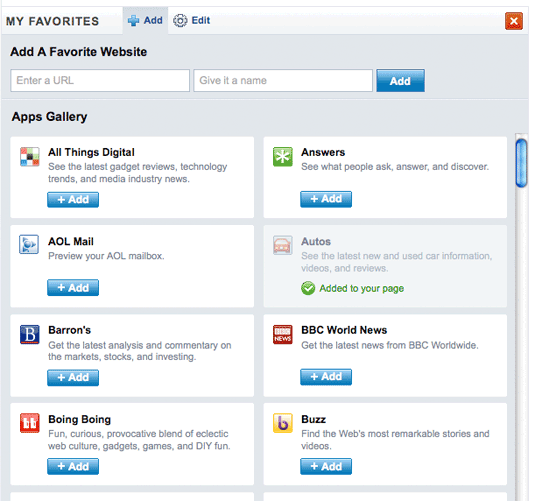Focus the Give it a name field
This screenshot has width=535, height=501.
[283, 81]
